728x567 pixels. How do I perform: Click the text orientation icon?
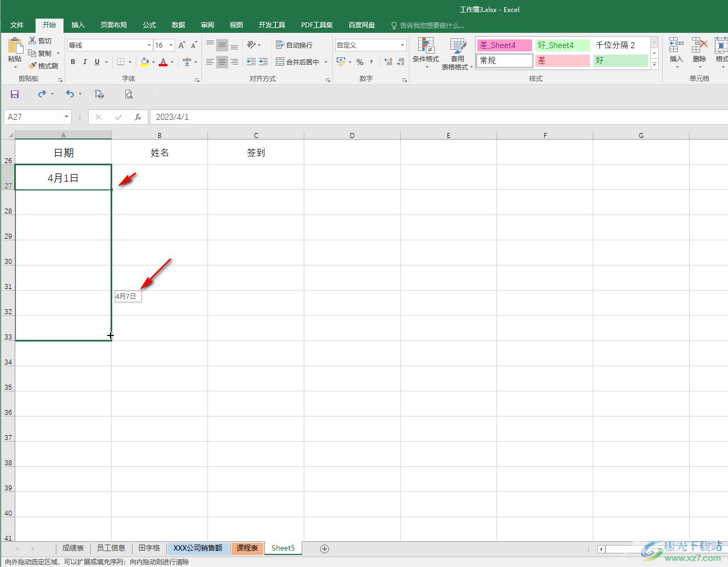(251, 45)
